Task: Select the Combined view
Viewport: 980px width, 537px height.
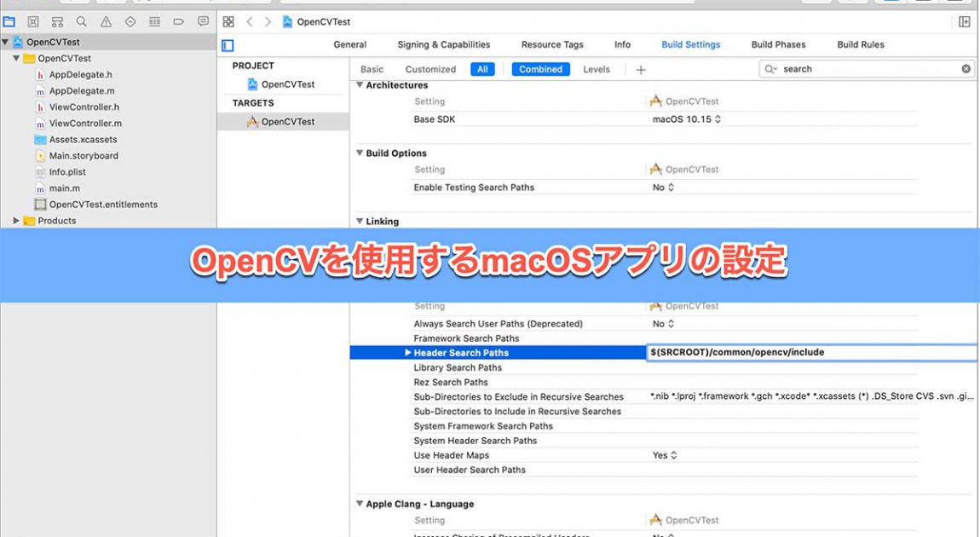Action: coord(540,69)
